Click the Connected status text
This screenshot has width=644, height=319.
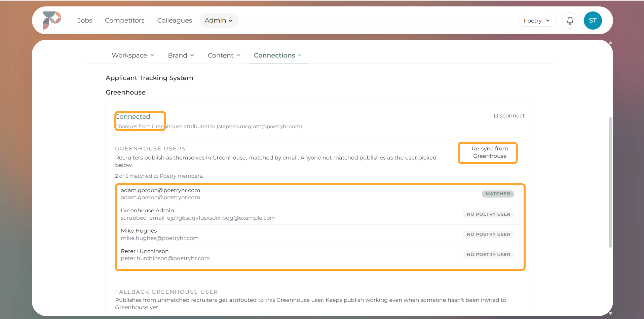coord(133,117)
